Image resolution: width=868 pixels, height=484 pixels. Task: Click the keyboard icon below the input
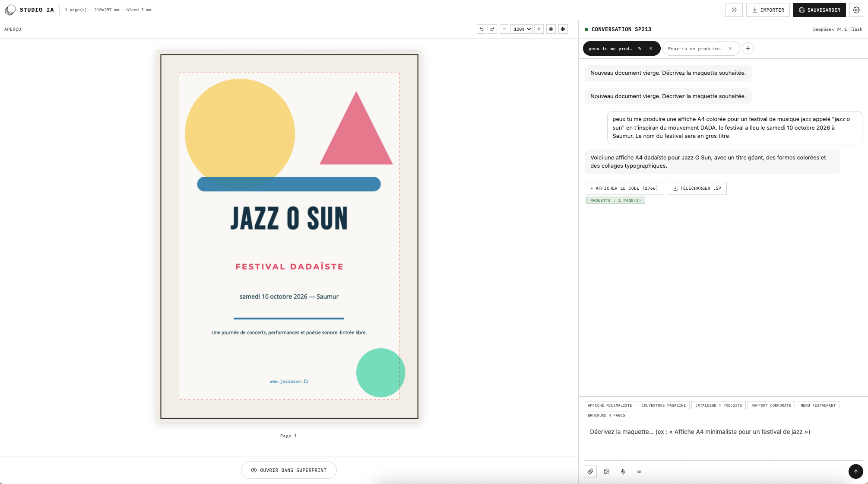click(640, 471)
